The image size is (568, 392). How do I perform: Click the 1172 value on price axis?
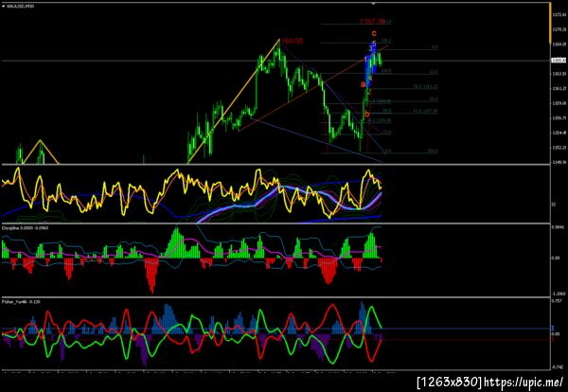coord(559,14)
